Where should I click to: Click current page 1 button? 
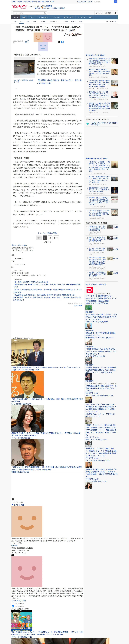pos(45,238)
